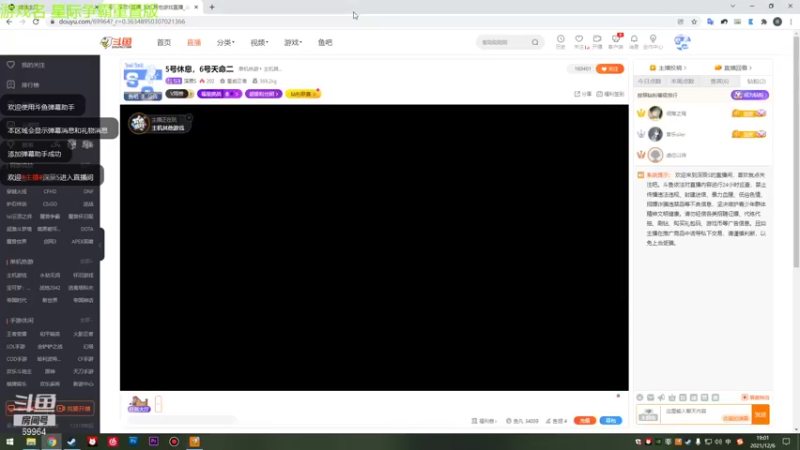The width and height of the screenshot is (800, 450).
Task: Select CS:GO in sidebar game list
Action: tap(50, 204)
